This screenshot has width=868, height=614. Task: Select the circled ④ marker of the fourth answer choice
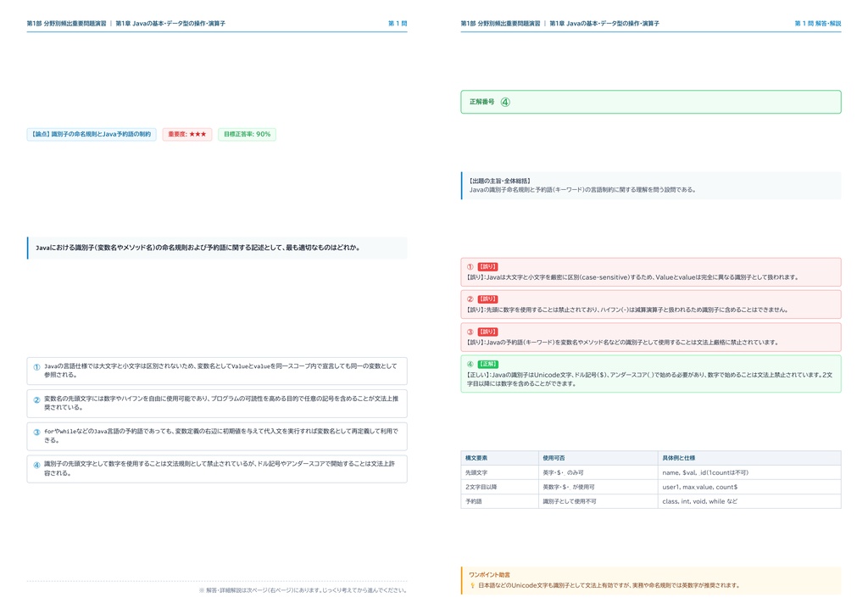click(36, 465)
